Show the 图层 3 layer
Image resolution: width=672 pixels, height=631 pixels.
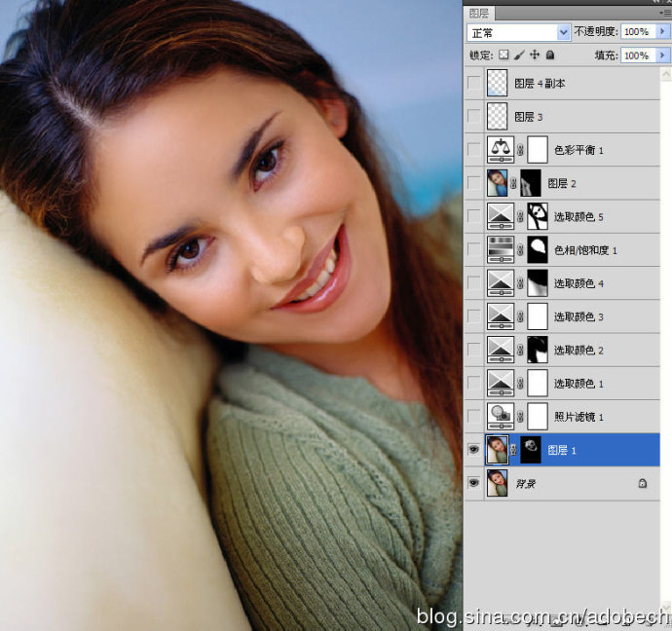tap(474, 117)
